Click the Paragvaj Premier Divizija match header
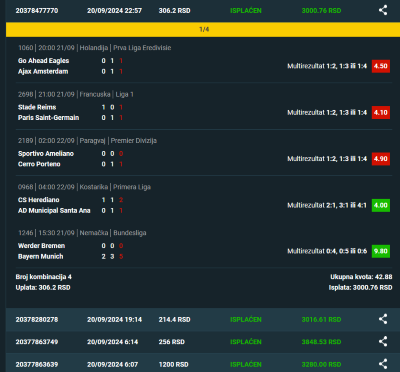 (x=87, y=141)
